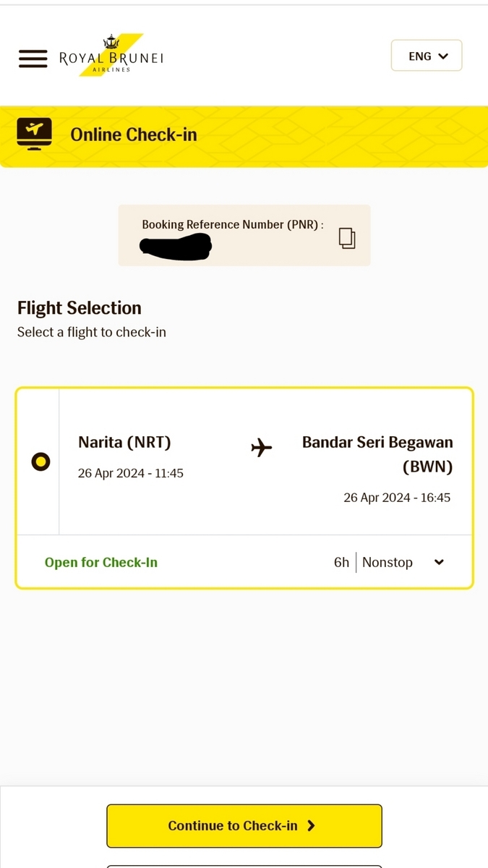This screenshot has width=488, height=868.
Task: Tap the partially visible button below Continue
Action: (244, 866)
